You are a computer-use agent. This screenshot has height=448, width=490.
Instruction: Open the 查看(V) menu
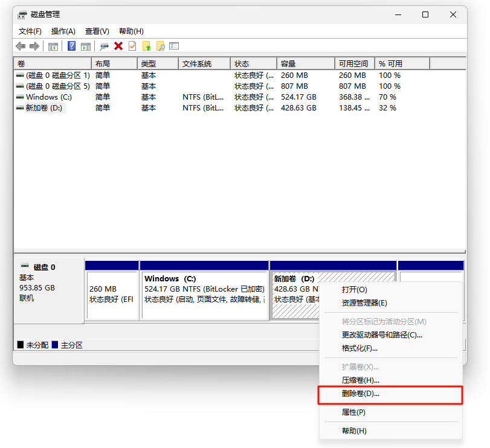pyautogui.click(x=97, y=31)
